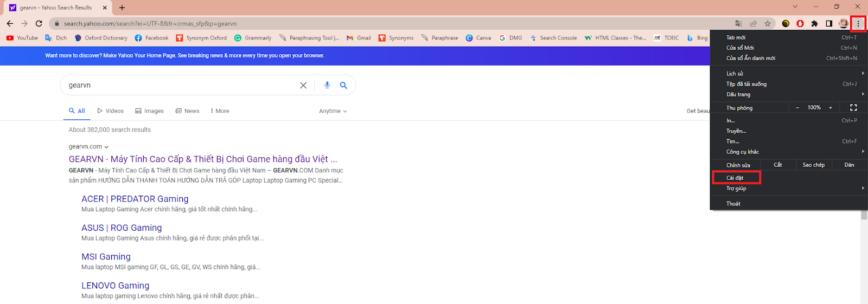Click the browser back arrow
The height and width of the screenshot is (304, 868).
coord(10,23)
